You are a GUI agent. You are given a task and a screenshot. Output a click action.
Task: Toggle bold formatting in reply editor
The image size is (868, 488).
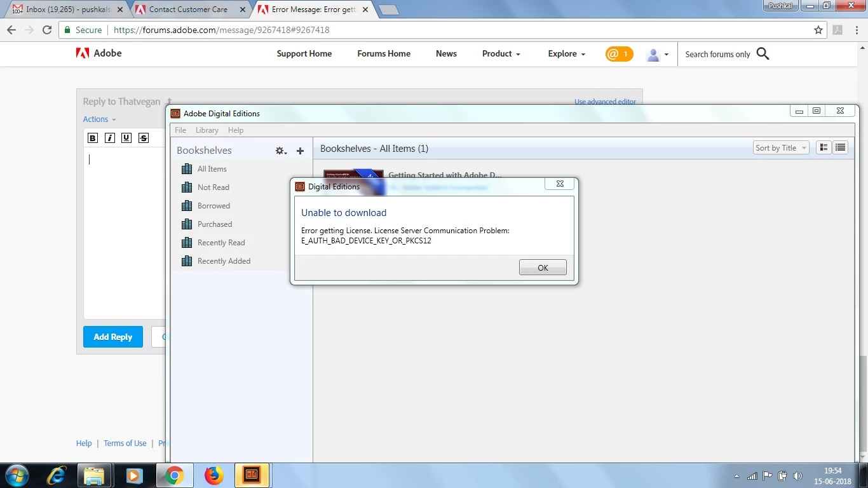coord(93,138)
